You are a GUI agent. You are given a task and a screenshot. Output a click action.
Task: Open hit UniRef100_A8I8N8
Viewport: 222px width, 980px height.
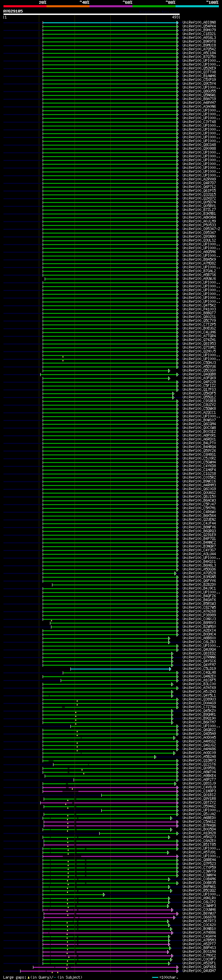(199, 23)
